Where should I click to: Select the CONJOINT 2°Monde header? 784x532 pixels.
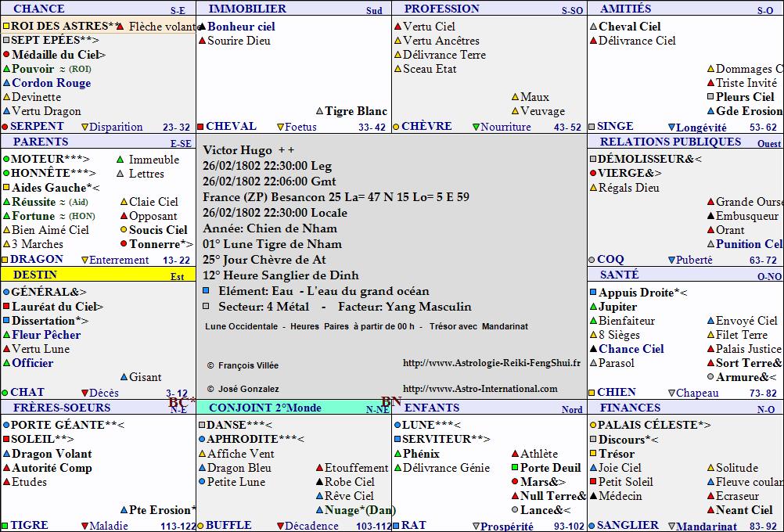tap(294, 408)
